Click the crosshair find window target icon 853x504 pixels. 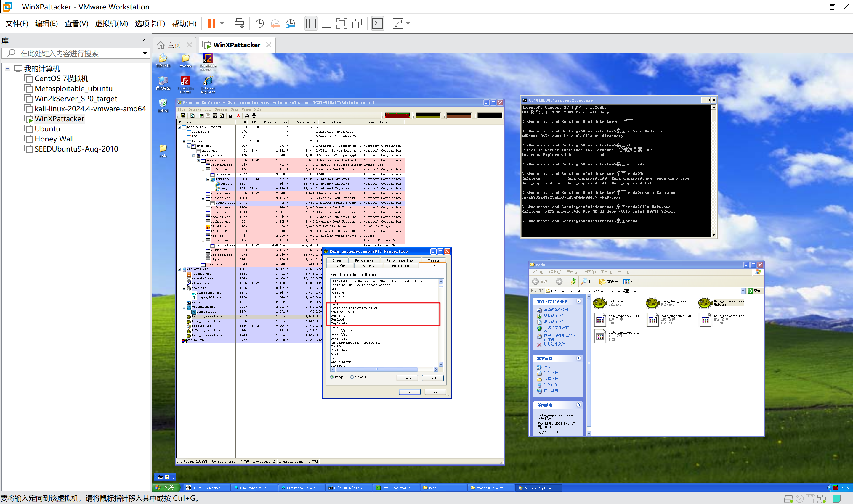pos(254,116)
